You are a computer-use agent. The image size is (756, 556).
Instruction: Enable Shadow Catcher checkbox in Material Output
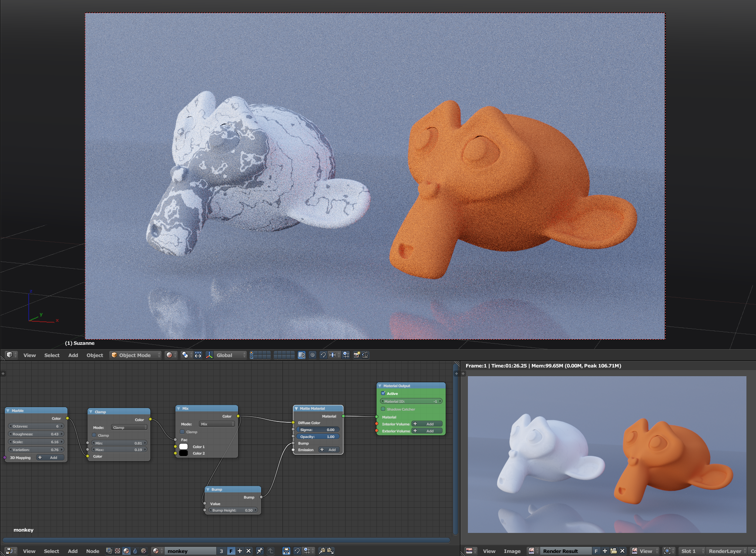pos(383,409)
